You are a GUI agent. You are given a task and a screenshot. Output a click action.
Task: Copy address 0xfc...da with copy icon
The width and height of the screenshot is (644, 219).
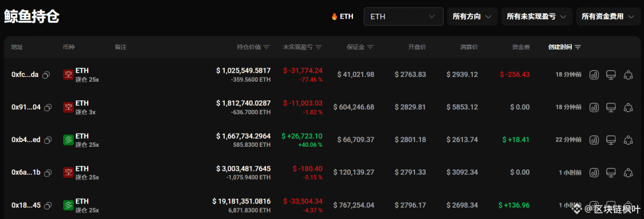[x=47, y=75]
